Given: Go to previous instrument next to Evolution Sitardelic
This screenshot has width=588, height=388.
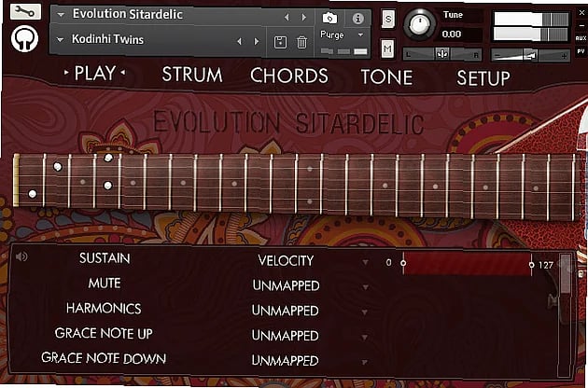Looking at the screenshot, I should click(x=287, y=17).
